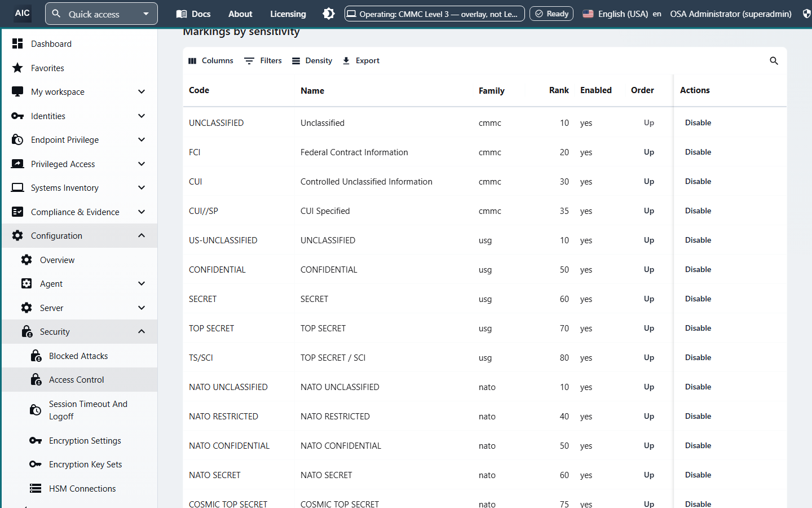The image size is (812, 508).
Task: Click the HSM Connections storage icon
Action: (36, 488)
